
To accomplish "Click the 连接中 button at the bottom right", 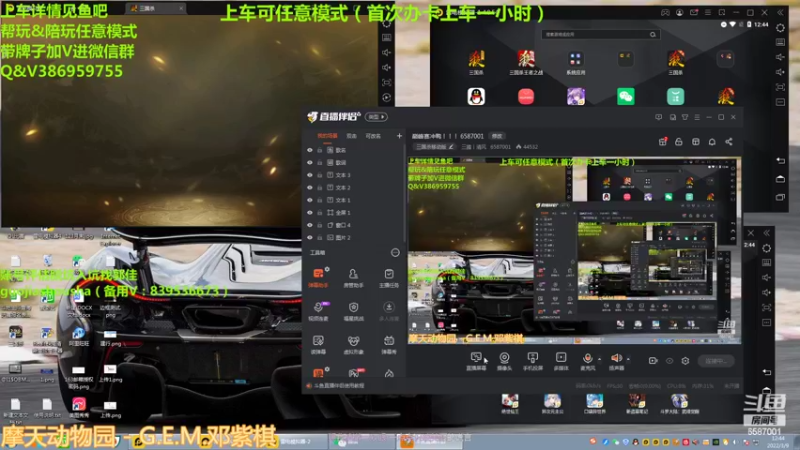I will tap(716, 361).
